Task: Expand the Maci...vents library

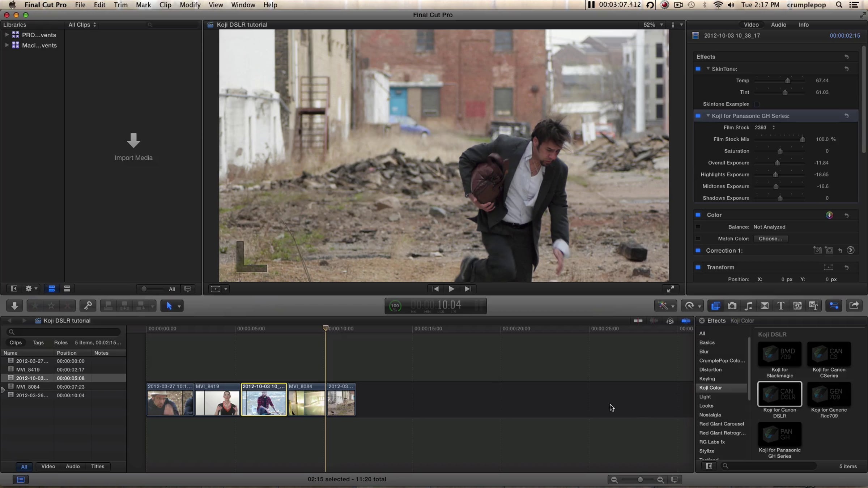Action: click(x=7, y=45)
